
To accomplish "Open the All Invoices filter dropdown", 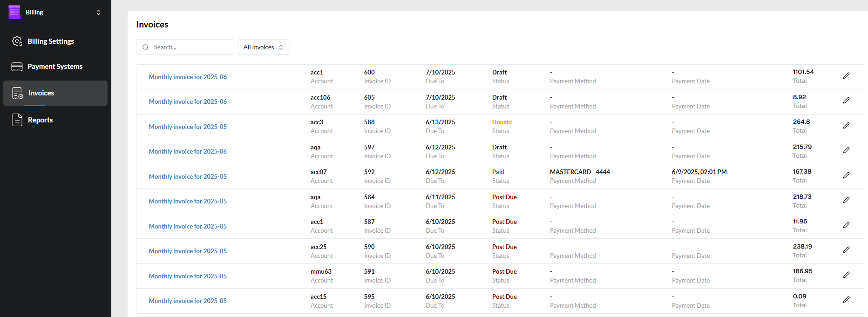I will point(264,47).
